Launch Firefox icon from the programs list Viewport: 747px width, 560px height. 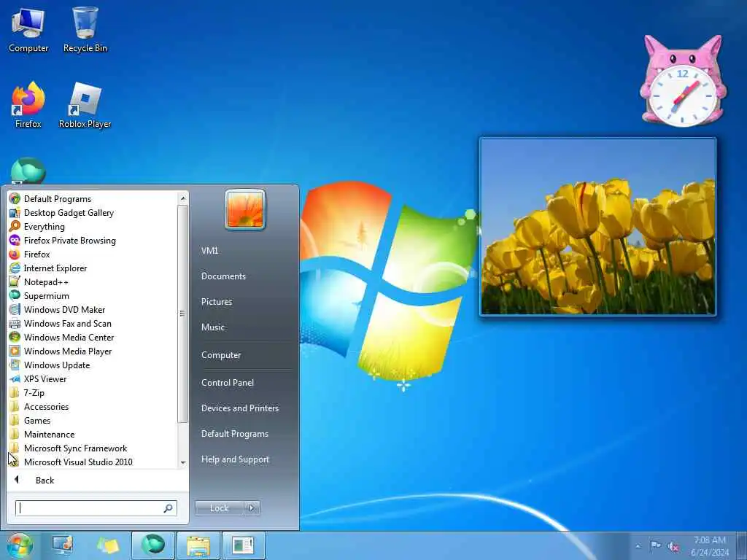coord(15,254)
